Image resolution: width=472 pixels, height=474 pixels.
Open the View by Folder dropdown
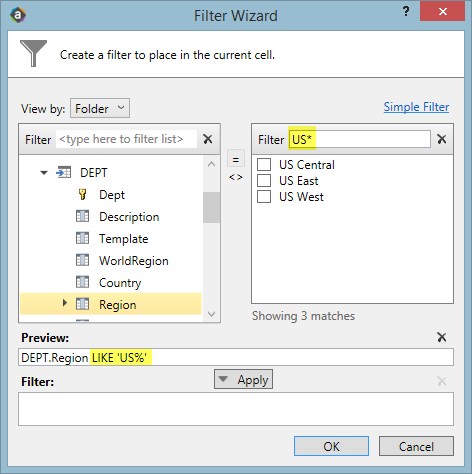[100, 108]
